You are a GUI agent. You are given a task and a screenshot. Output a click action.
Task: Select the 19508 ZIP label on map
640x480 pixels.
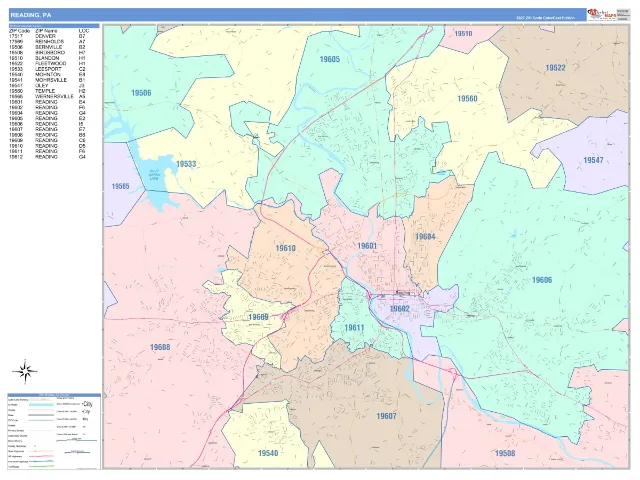click(x=505, y=453)
